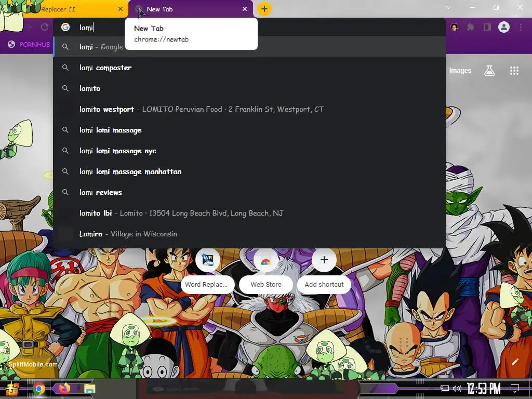
Task: Click the Google logo in the omnibox
Action: [x=65, y=27]
